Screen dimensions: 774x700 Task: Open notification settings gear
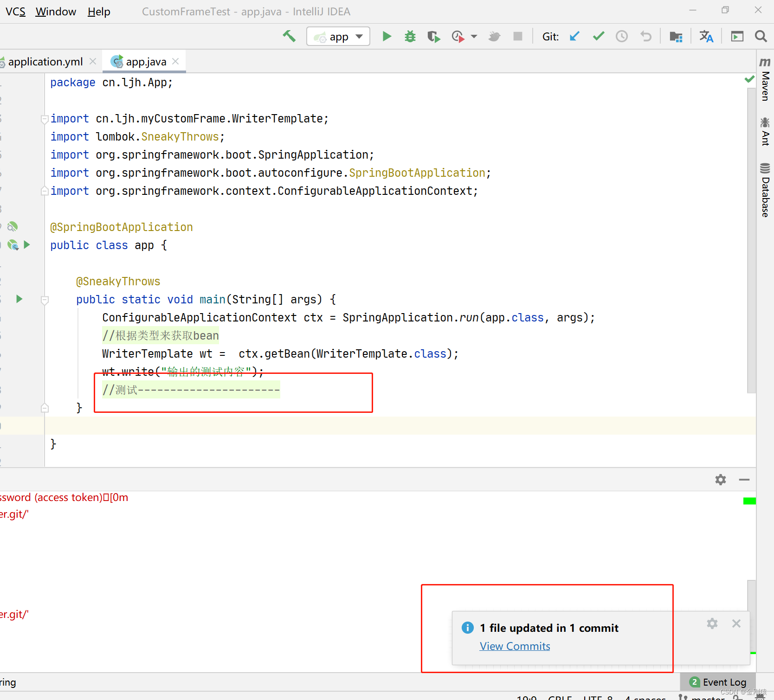712,623
